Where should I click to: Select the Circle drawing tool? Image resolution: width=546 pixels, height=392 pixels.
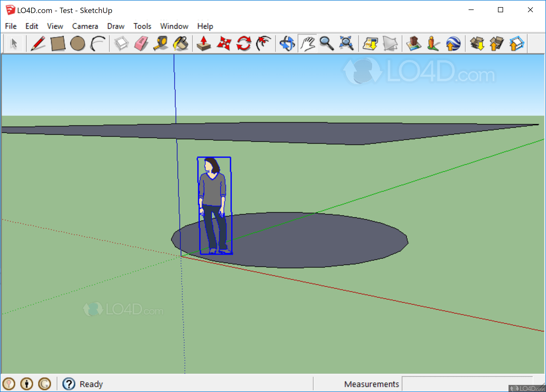[x=77, y=44]
